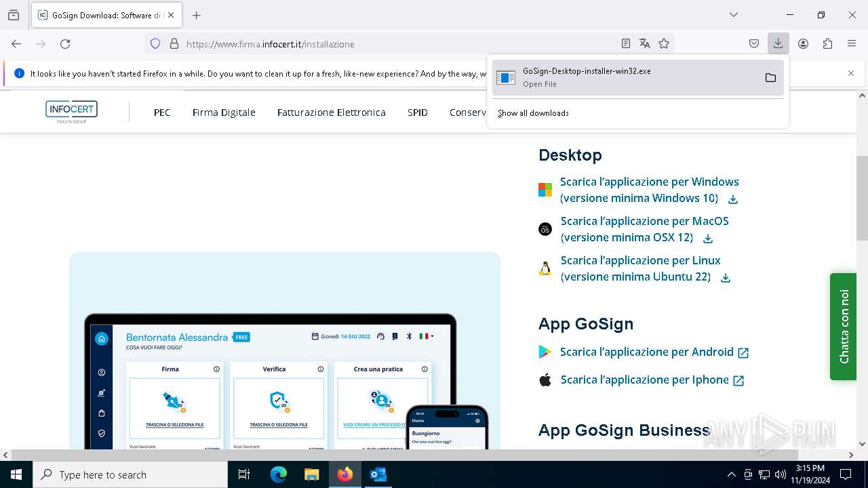Click the address bar URL
This screenshot has width=868, height=488.
pos(271,44)
